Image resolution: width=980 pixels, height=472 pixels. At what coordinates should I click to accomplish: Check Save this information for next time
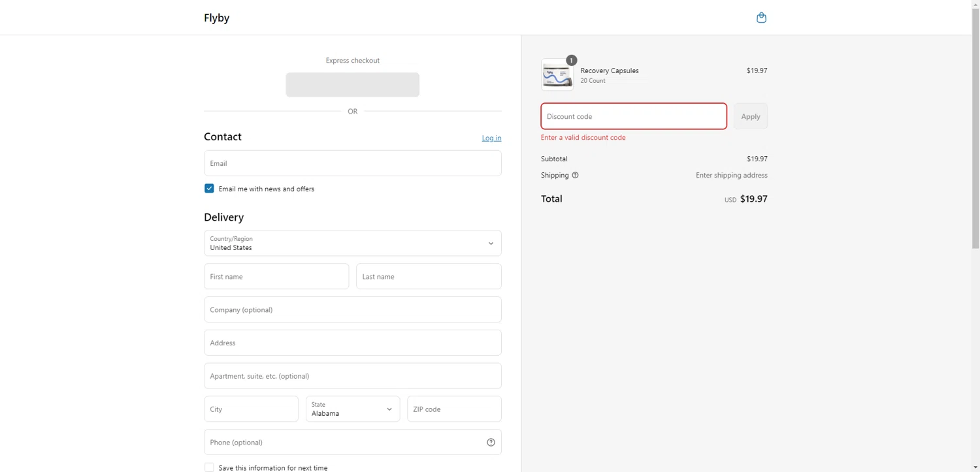point(209,467)
